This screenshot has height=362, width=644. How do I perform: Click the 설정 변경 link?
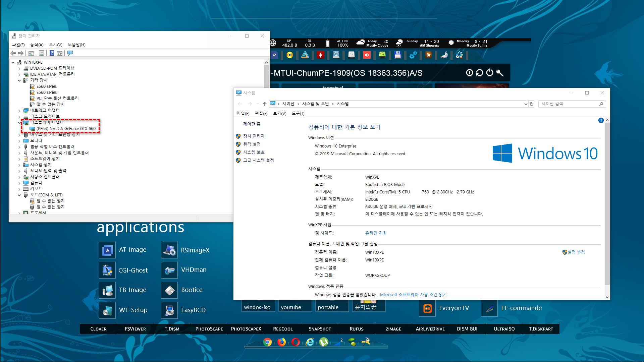576,252
